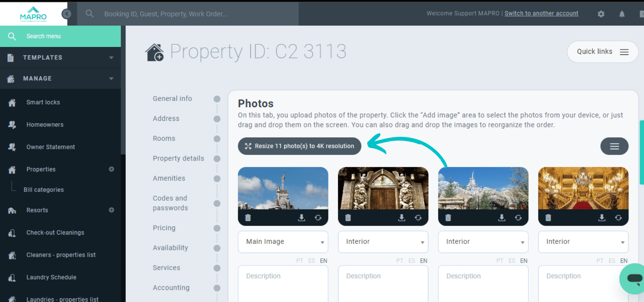Download the second photo with stone entrance
The width and height of the screenshot is (644, 302).
(401, 218)
